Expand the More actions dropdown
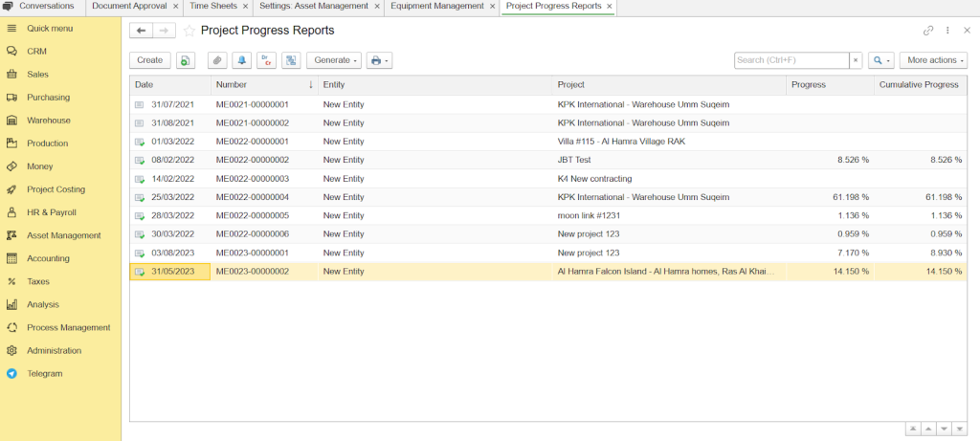 tap(932, 60)
